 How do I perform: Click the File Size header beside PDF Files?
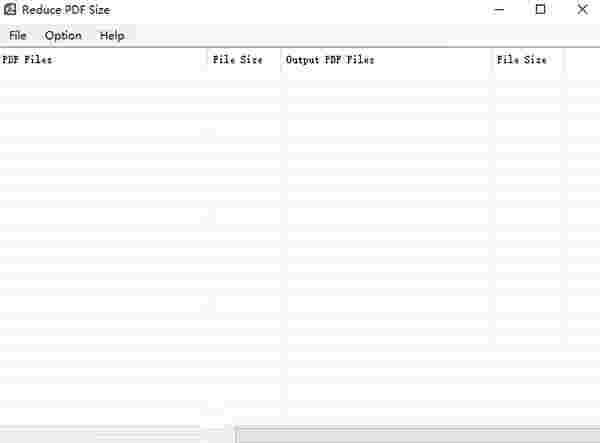[244, 60]
